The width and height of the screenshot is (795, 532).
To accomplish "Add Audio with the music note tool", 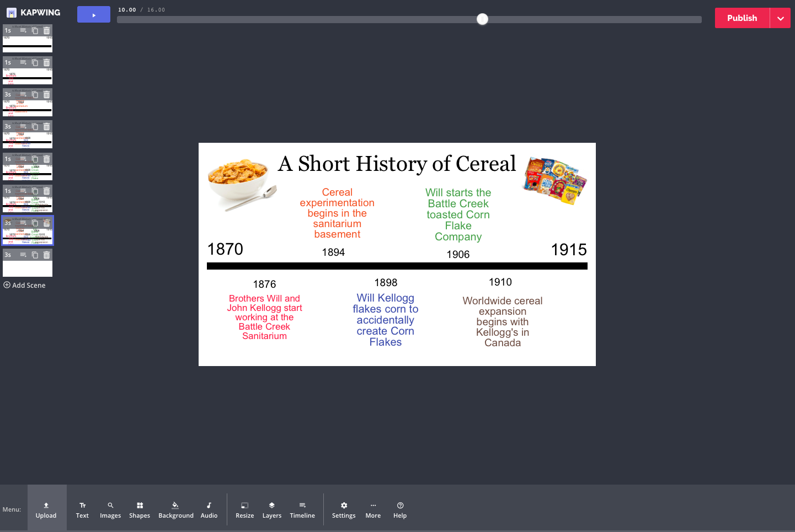I will click(x=209, y=509).
